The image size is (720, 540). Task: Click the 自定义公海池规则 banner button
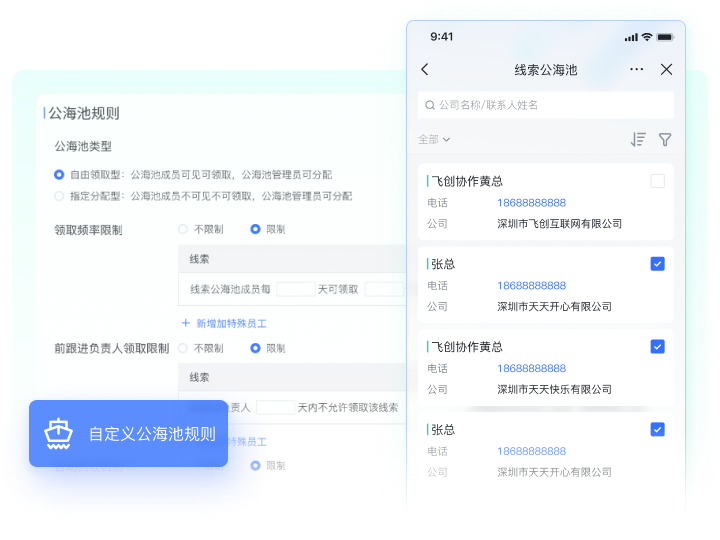(129, 433)
